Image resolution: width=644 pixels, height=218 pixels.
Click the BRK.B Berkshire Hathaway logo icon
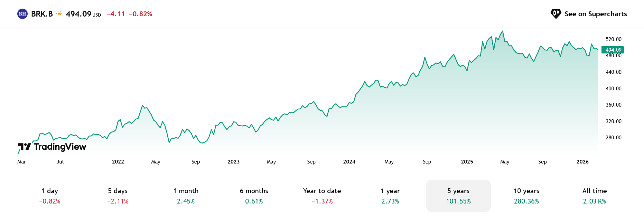tap(22, 14)
